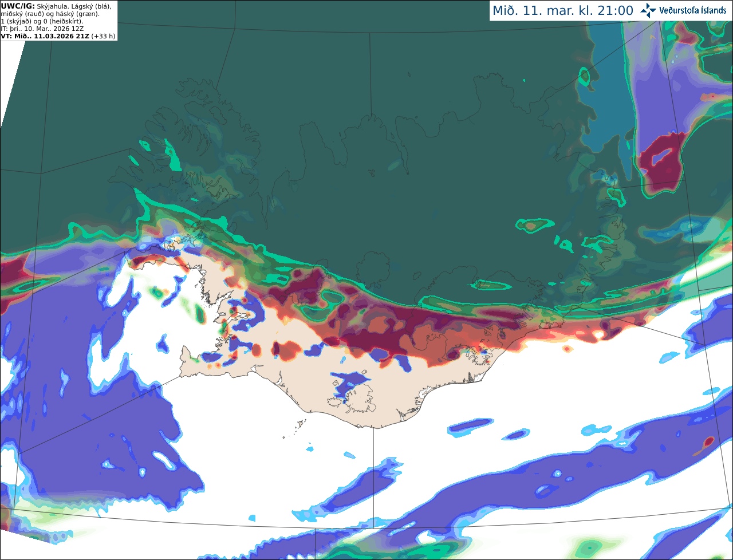Viewport: 733px width, 560px height.
Task: Click the 'Mið. 11. mar. kl. 21:00' date label
Action: click(563, 10)
